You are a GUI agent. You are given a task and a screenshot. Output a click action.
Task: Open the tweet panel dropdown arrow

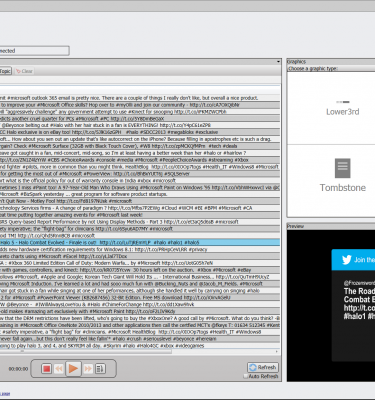278,62
